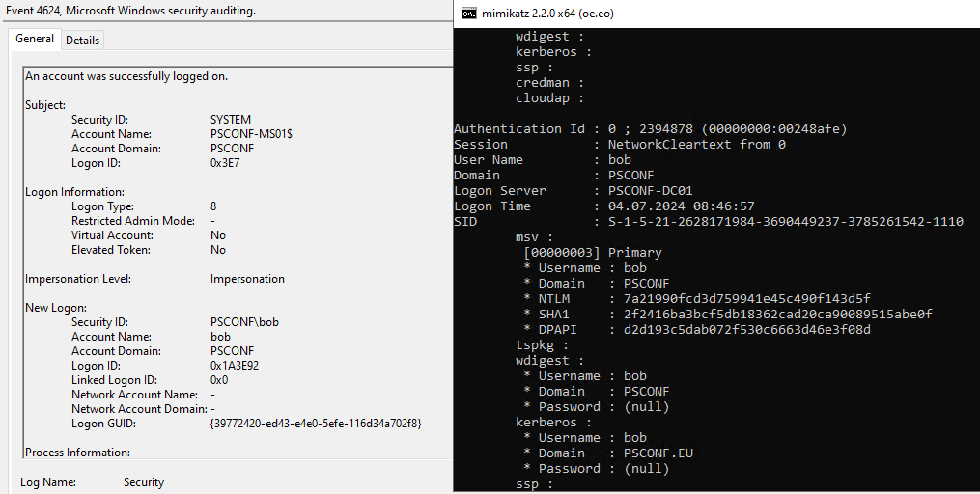Select the New Logon ID 0x1A3E92
The width and height of the screenshot is (980, 494).
point(235,366)
